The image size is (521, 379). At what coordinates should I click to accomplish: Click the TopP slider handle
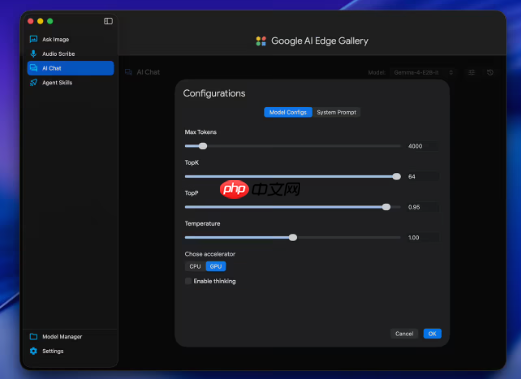386,207
